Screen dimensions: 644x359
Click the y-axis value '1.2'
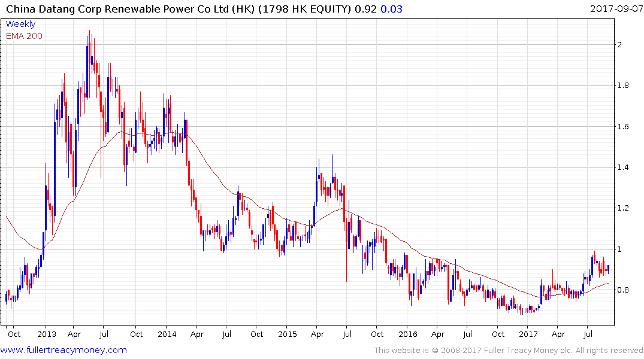pyautogui.click(x=624, y=208)
